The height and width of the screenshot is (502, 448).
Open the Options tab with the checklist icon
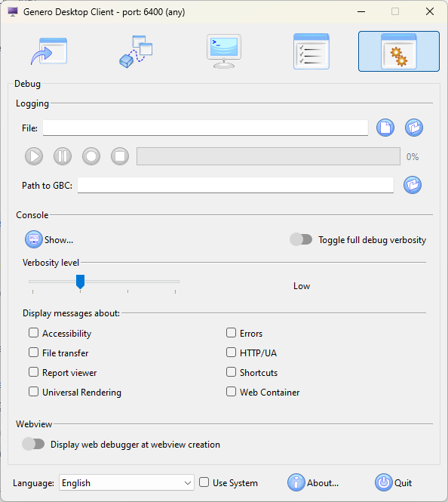click(311, 51)
